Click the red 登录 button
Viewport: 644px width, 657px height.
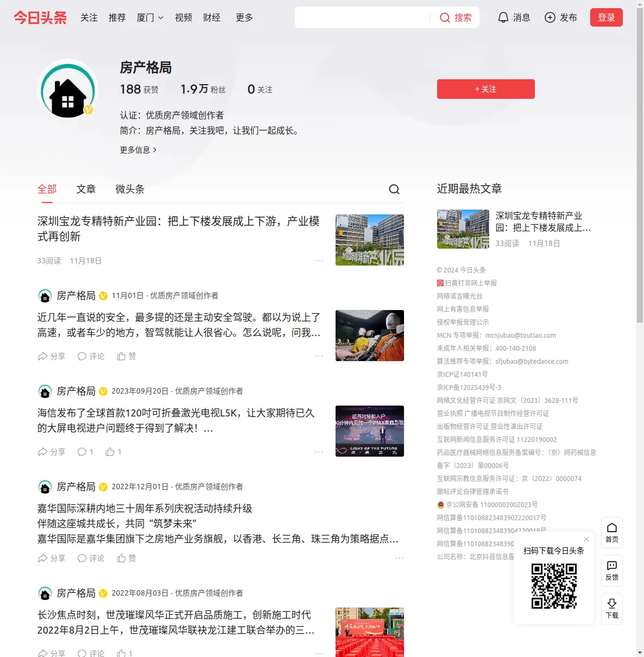point(607,17)
